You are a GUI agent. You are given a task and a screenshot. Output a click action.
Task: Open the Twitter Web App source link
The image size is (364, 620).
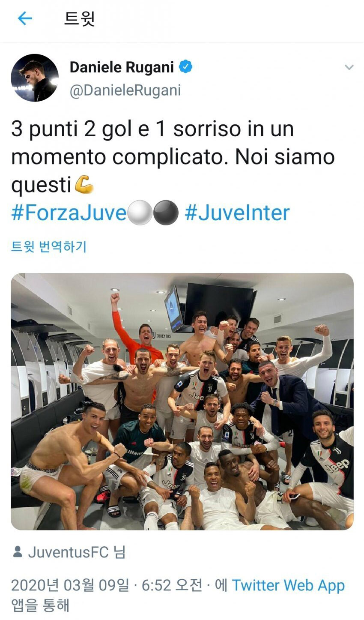click(288, 585)
